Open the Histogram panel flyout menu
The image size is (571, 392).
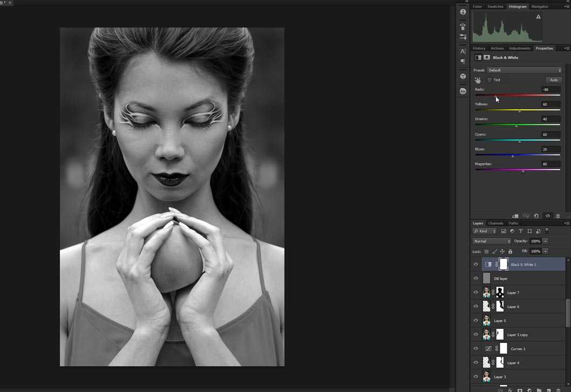pos(567,6)
